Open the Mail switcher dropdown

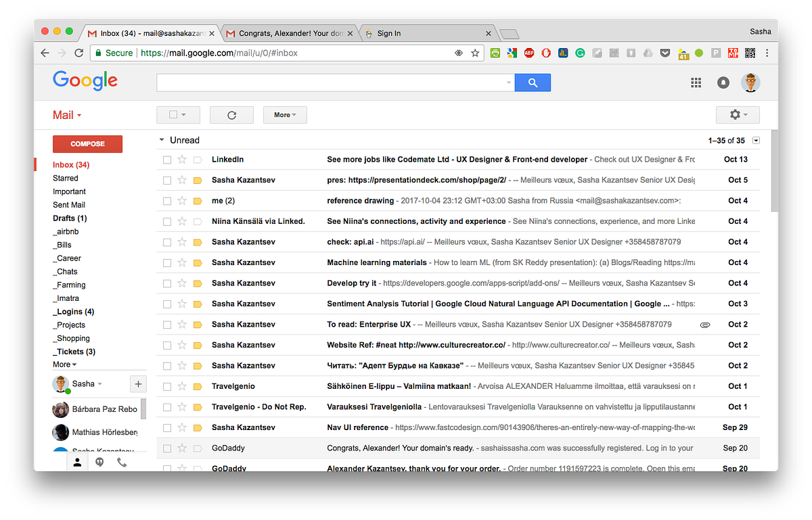point(67,115)
